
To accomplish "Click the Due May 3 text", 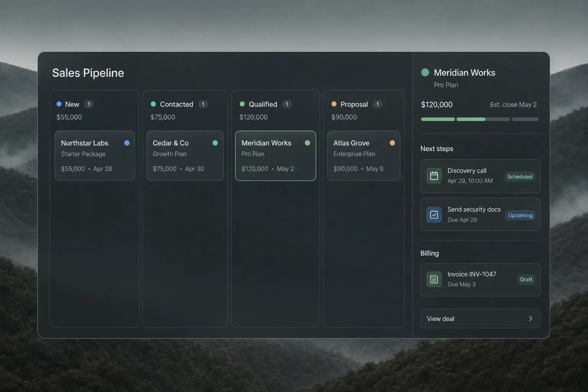I will click(x=461, y=284).
